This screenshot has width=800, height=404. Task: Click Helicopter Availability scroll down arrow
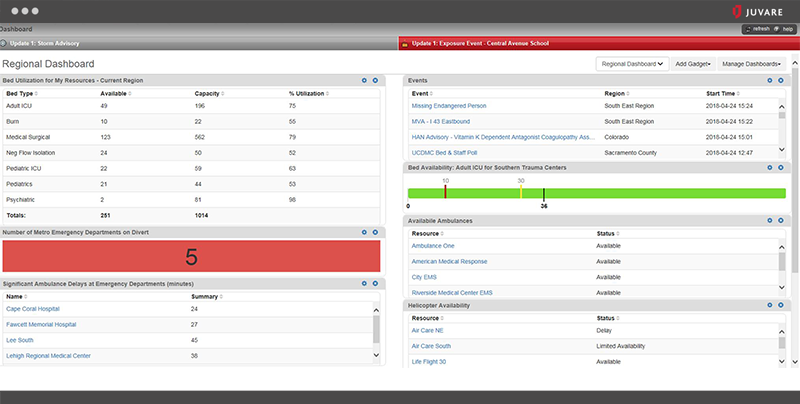782,361
